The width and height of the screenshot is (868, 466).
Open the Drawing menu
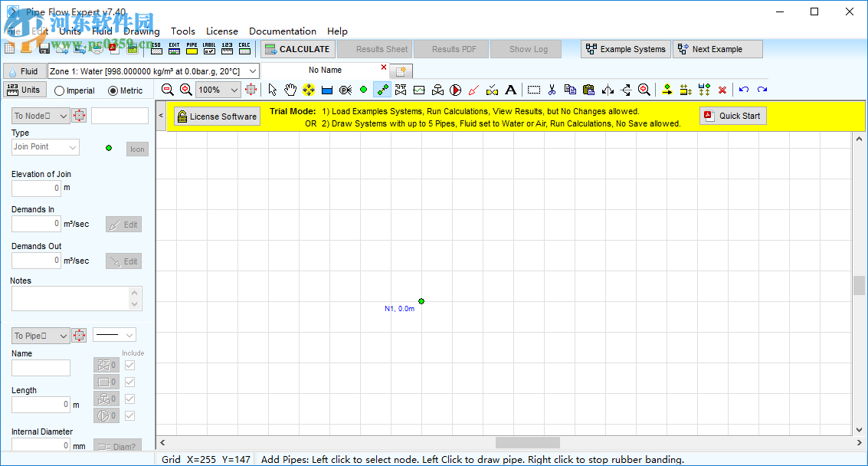(x=142, y=31)
